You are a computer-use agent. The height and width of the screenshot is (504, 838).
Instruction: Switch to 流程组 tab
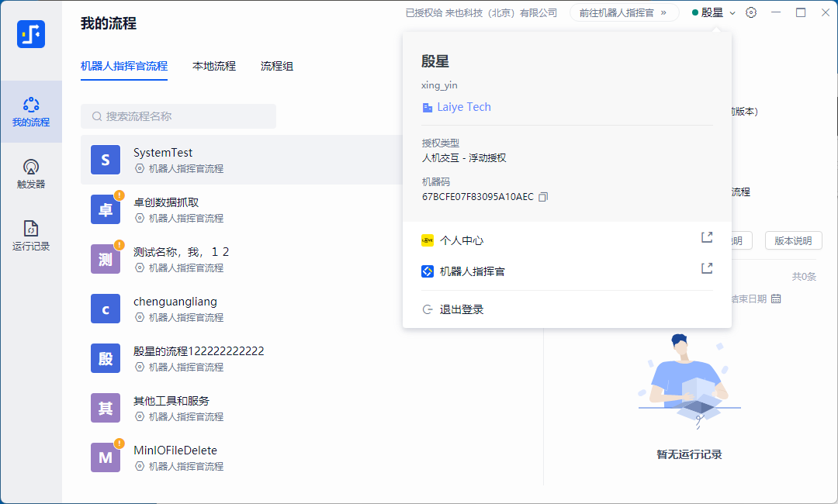[x=277, y=66]
